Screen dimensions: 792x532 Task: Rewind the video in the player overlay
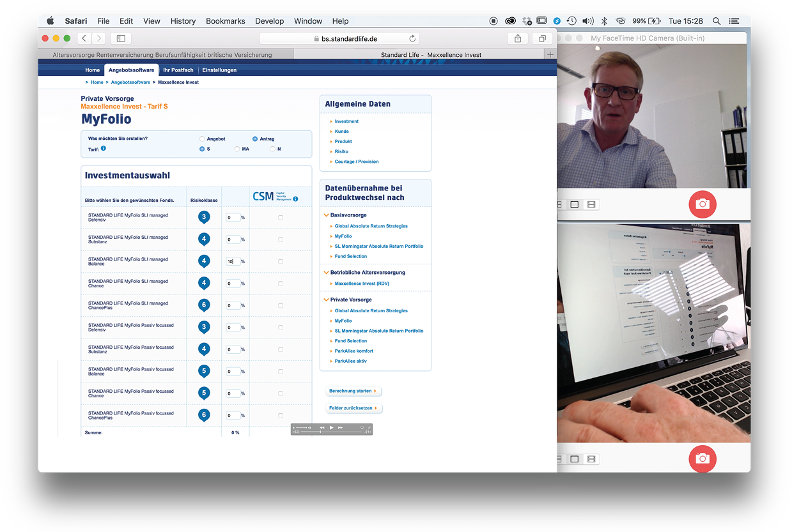tap(322, 427)
